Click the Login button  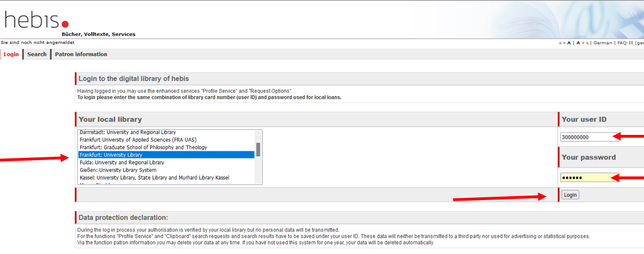tap(570, 195)
